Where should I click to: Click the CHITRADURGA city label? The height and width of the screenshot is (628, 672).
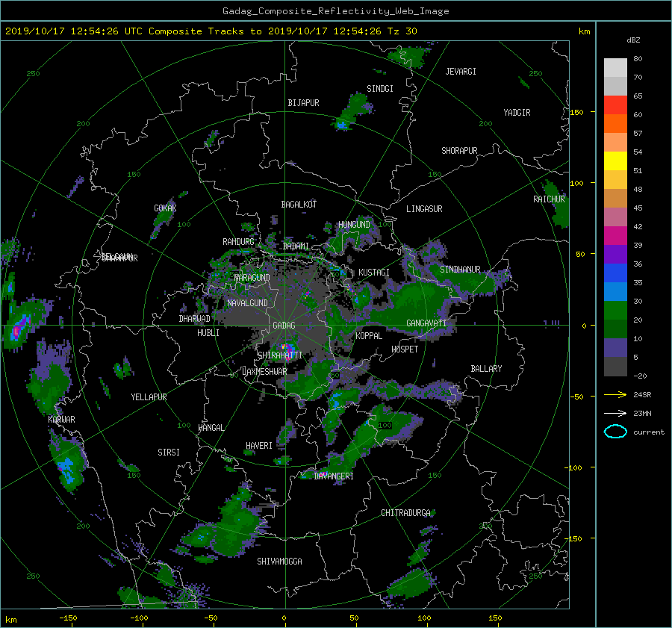tap(405, 513)
